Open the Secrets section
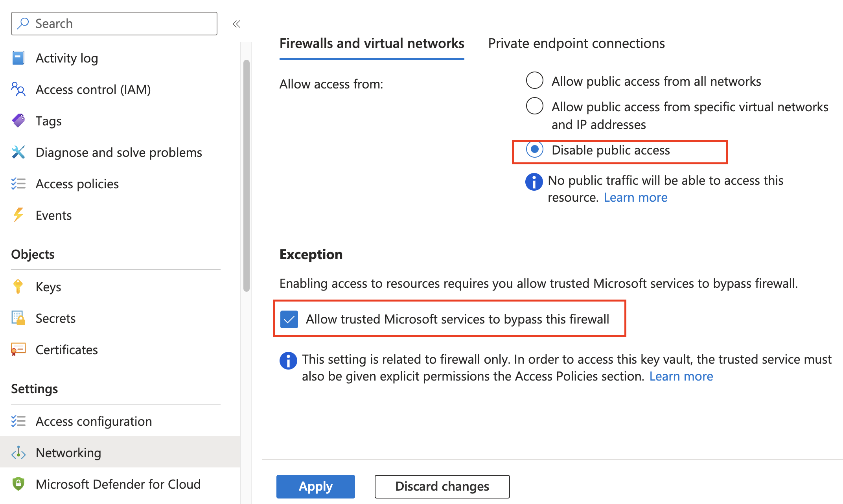The height and width of the screenshot is (504, 843). (x=55, y=318)
